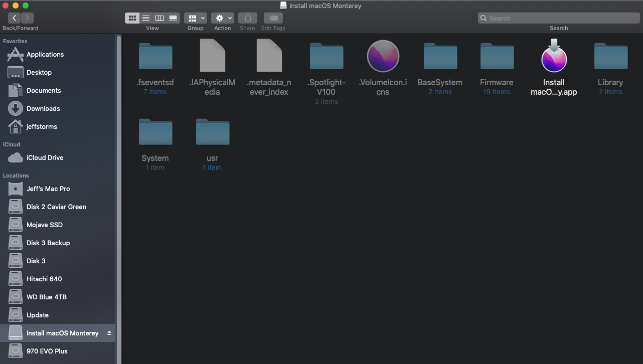The width and height of the screenshot is (643, 364).
Task: Select the WD Blue 4TB volume
Action: (58, 297)
